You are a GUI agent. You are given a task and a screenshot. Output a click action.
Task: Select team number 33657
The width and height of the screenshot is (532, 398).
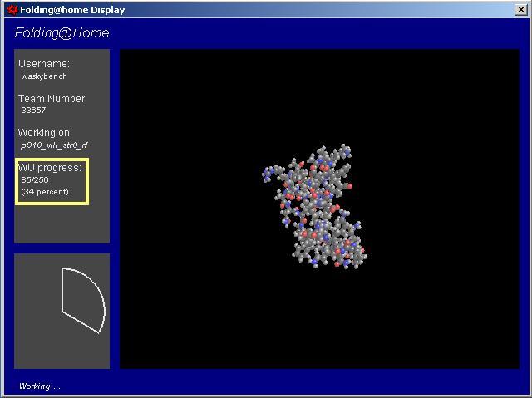coord(33,110)
